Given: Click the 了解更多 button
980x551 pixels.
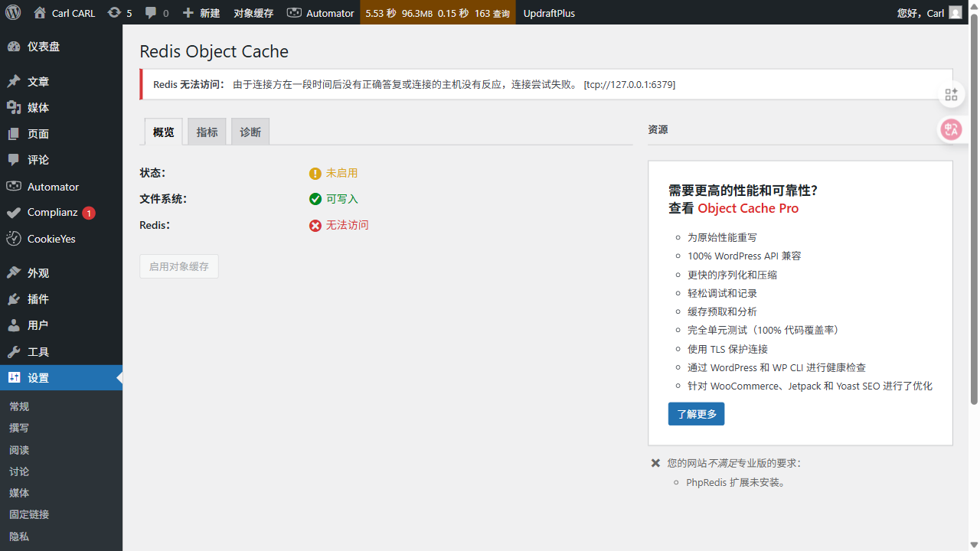Looking at the screenshot, I should pyautogui.click(x=696, y=413).
